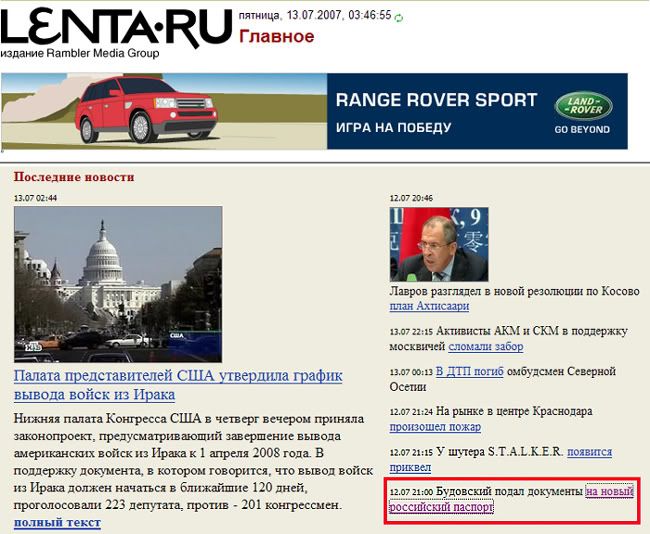This screenshot has width=650, height=534.
Task: Click the text 'Лавров разглядел в новой резолюции по Косово'
Action: click(514, 291)
